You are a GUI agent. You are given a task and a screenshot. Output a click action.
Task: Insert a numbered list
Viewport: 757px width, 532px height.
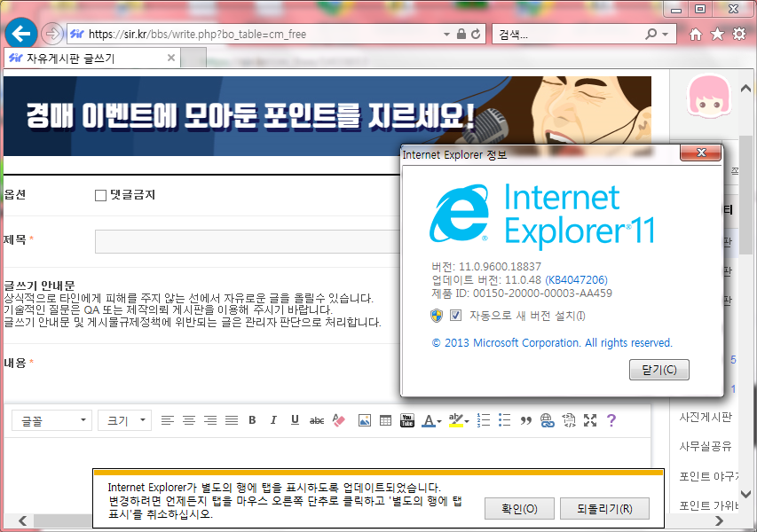(484, 420)
